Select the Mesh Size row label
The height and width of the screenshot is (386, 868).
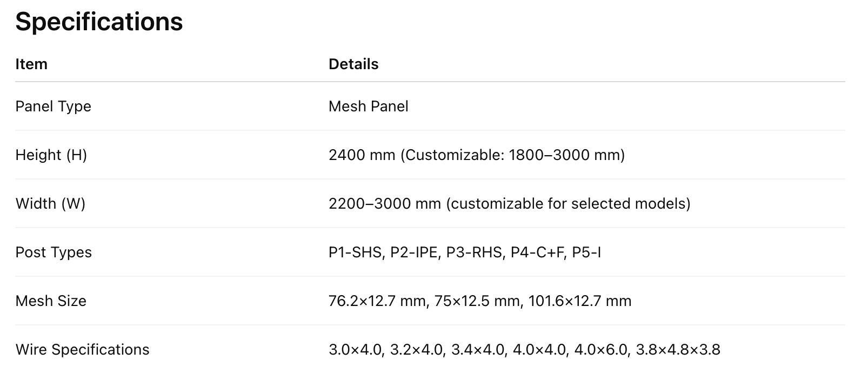[51, 301]
